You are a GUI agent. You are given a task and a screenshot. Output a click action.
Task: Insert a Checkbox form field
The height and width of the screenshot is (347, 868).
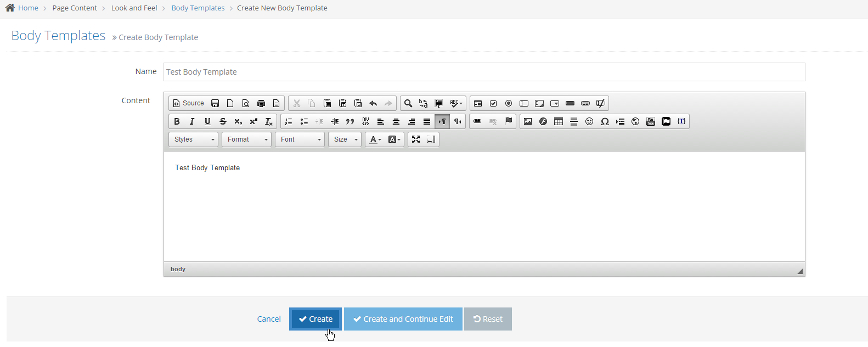[493, 103]
